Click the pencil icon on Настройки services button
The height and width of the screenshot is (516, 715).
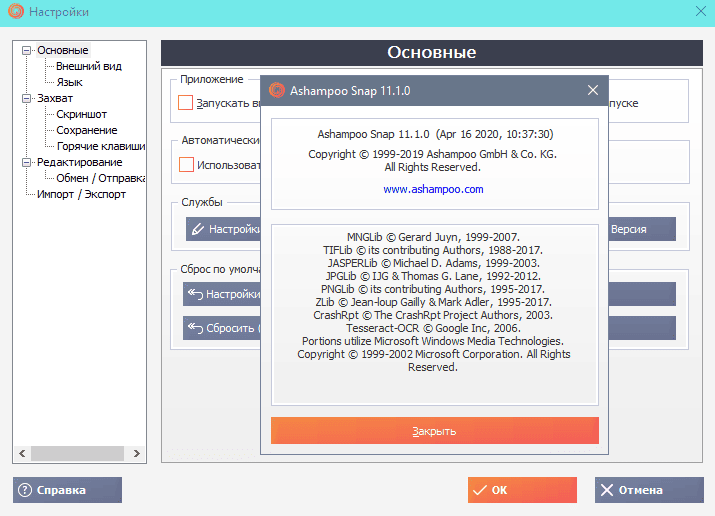click(197, 229)
